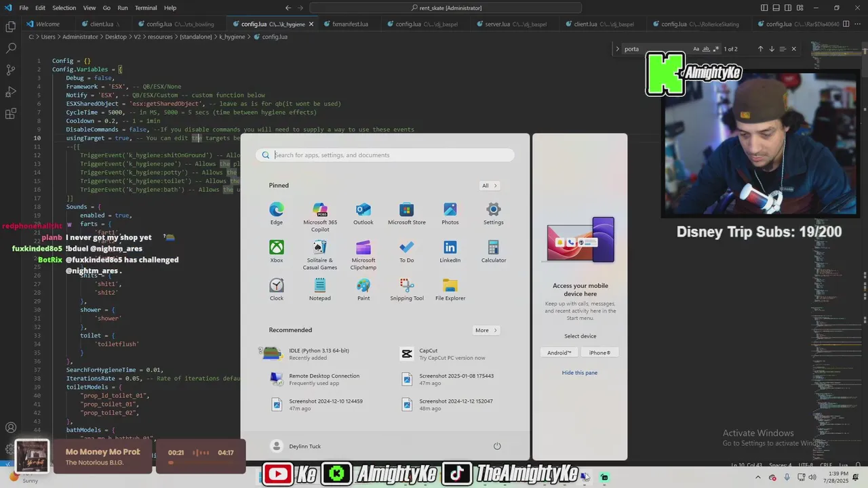Open Microsoft Store pinned app
Screen dimensions: 868x488
click(x=406, y=213)
